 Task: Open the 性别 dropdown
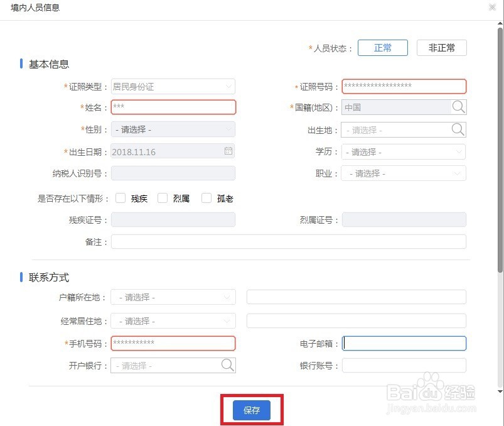173,129
